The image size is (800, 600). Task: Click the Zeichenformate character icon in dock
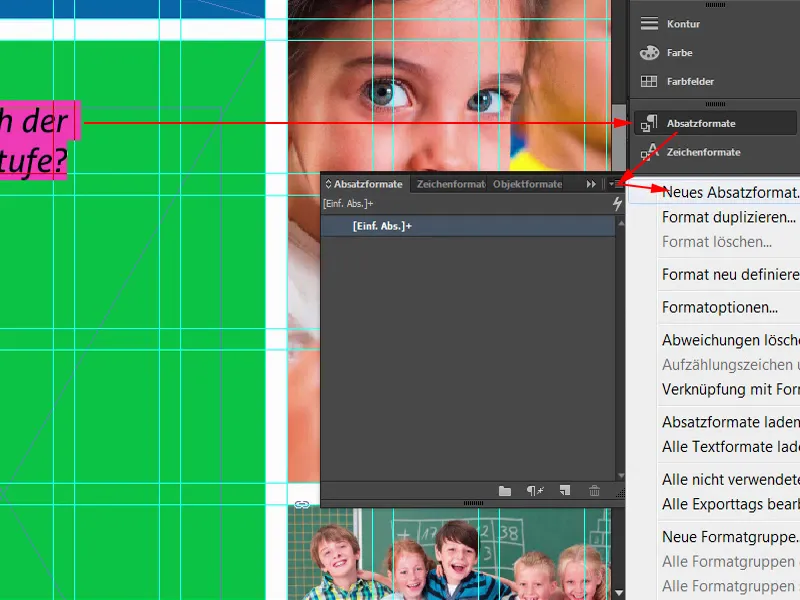click(x=649, y=152)
